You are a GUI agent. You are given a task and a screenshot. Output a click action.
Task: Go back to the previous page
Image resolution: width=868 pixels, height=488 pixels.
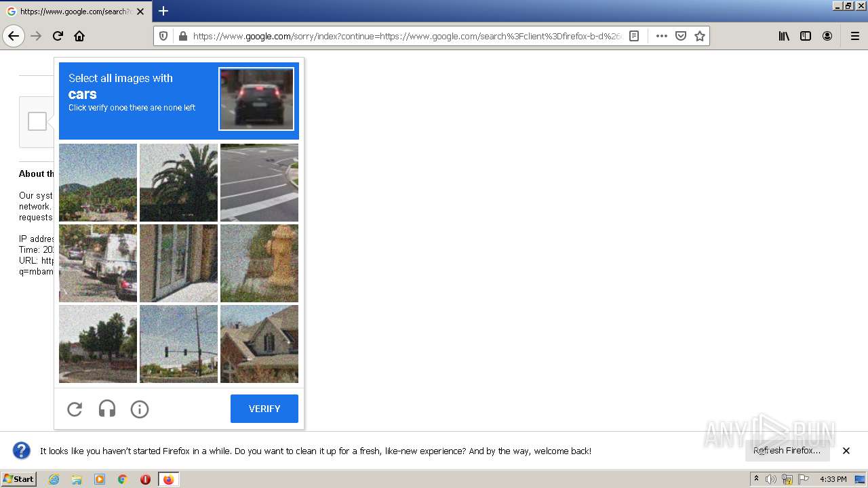click(x=14, y=36)
